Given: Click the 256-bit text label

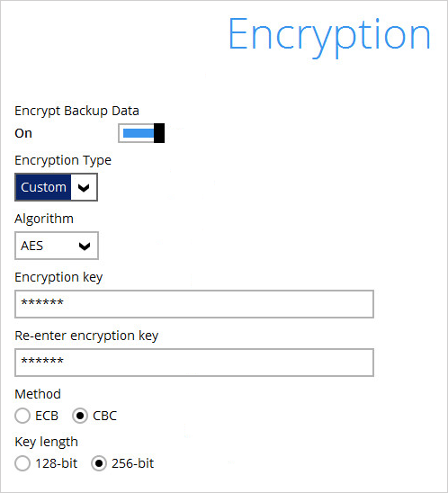Looking at the screenshot, I should click(x=132, y=463).
